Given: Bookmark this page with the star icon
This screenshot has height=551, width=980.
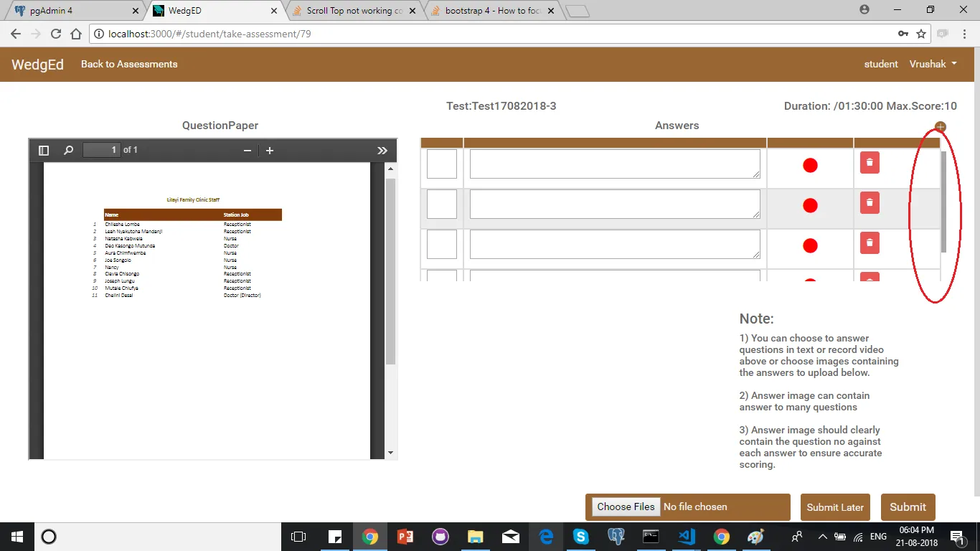Looking at the screenshot, I should [922, 34].
